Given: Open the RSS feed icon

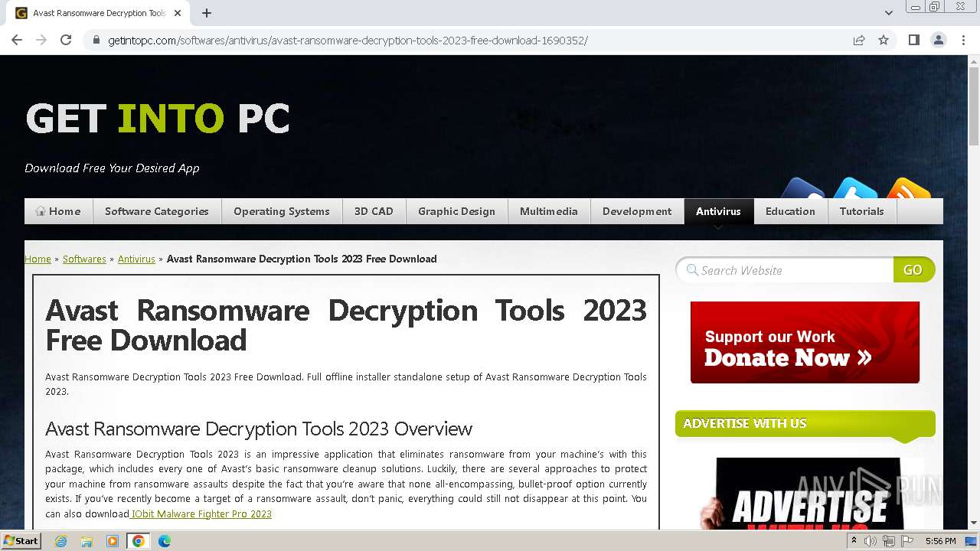Looking at the screenshot, I should pyautogui.click(x=909, y=188).
